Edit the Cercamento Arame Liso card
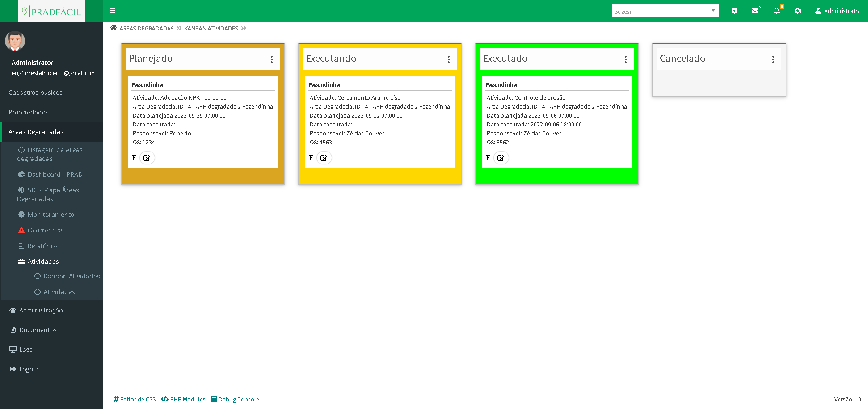Screen dimensions: 868x409 pos(324,158)
